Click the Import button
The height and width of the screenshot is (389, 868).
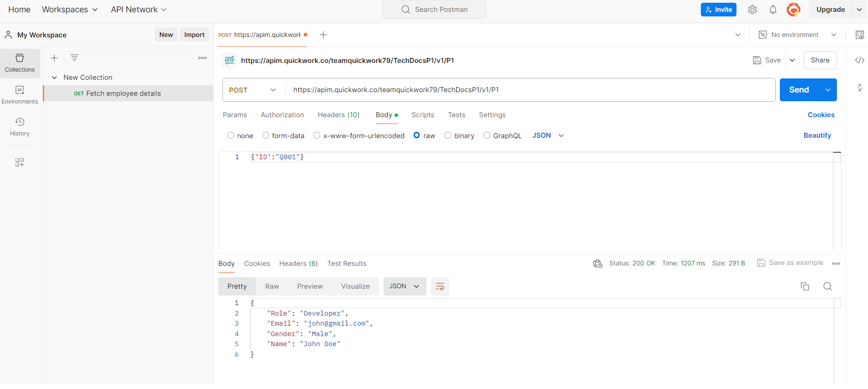195,35
